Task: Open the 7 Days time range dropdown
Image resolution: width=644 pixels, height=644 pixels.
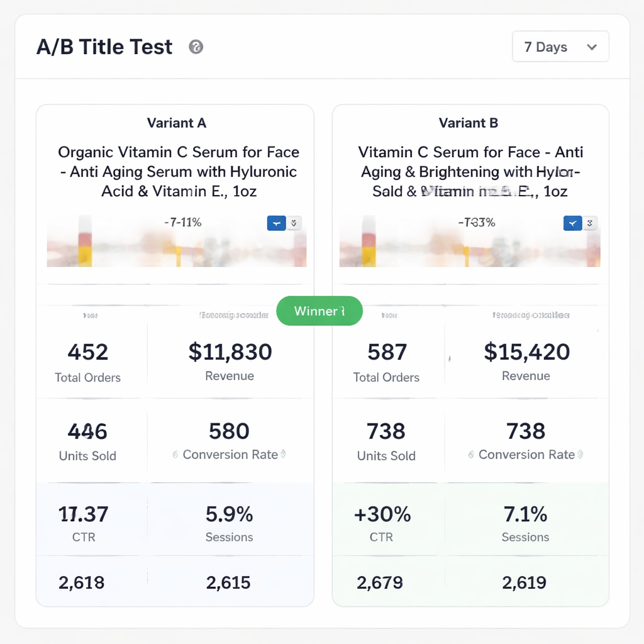Action: [560, 47]
